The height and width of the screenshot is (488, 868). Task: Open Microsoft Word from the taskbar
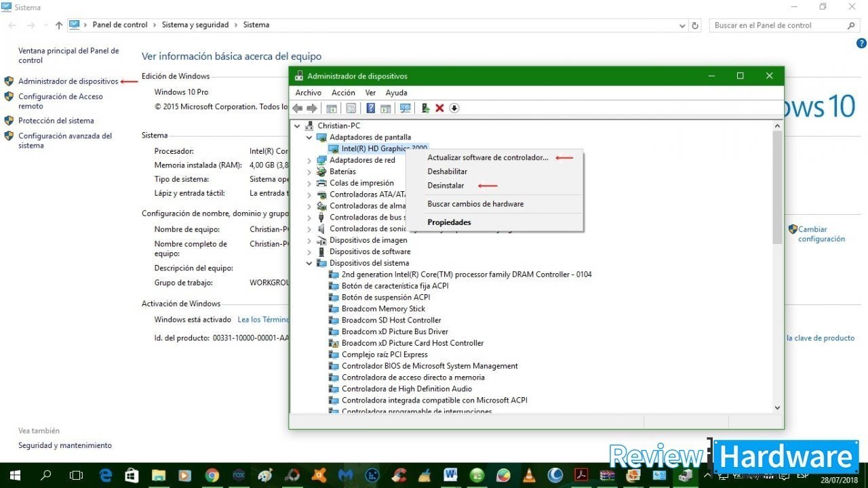pyautogui.click(x=450, y=475)
